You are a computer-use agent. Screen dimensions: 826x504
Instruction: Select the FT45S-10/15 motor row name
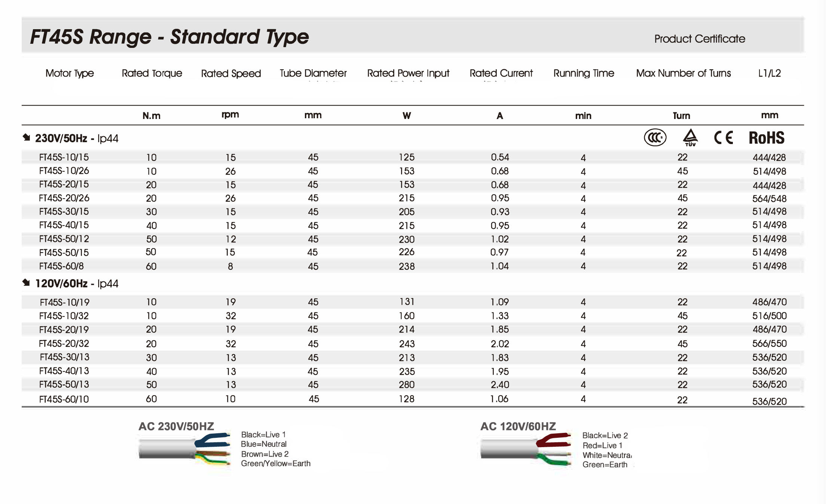[x=64, y=158]
